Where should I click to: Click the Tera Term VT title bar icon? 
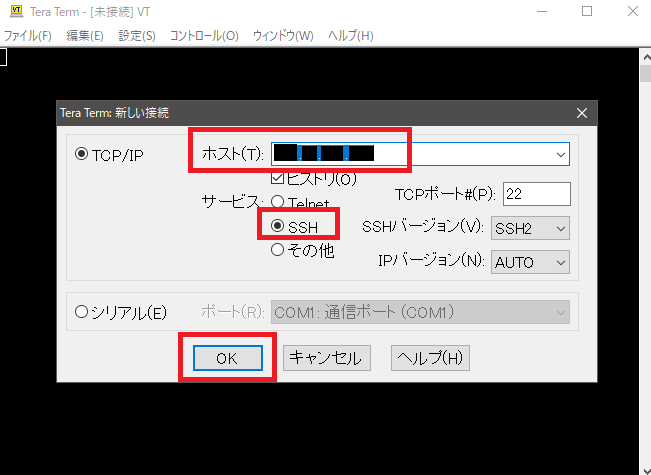click(16, 11)
